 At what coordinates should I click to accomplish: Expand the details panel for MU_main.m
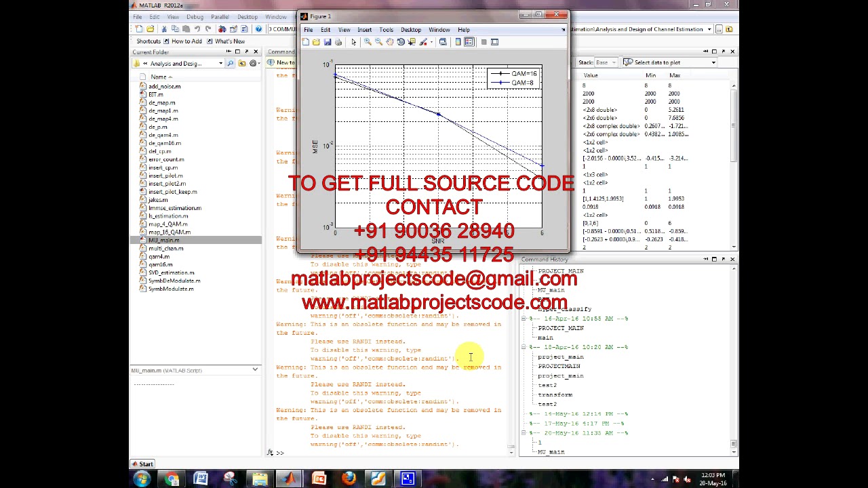point(255,370)
